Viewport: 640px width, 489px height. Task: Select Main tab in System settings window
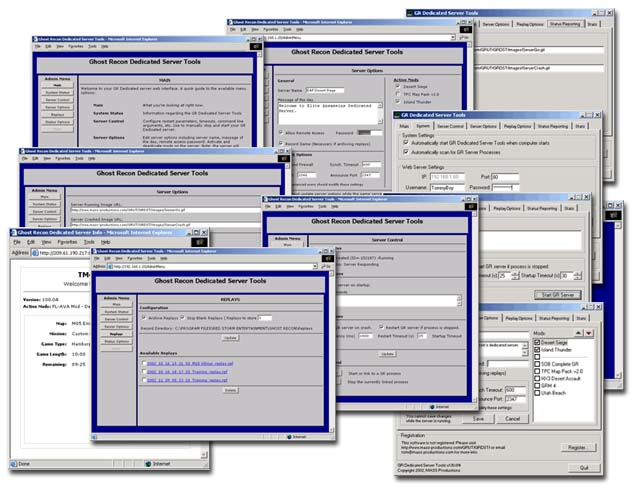[x=404, y=127]
